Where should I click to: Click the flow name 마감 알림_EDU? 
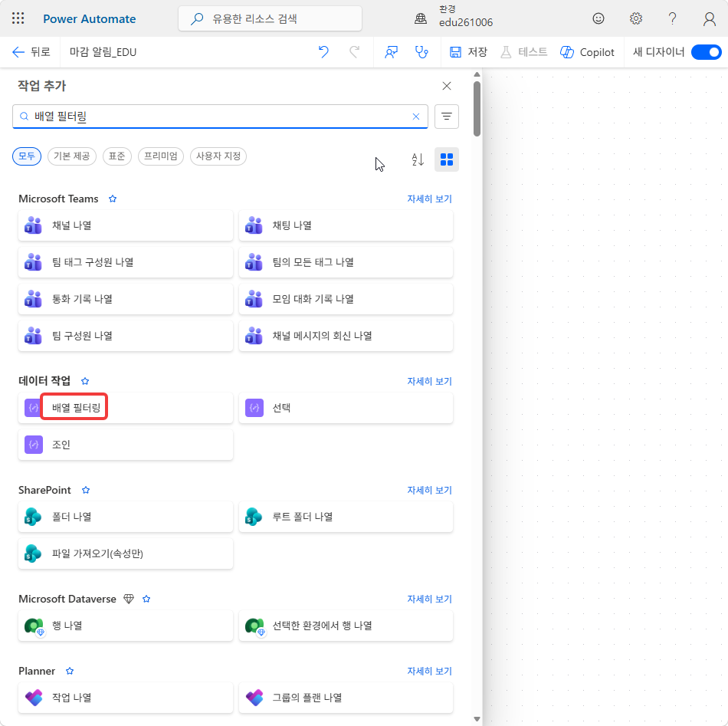coord(103,52)
